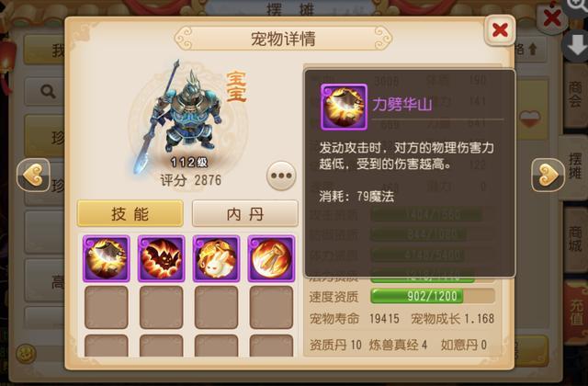
Task: Click the red 充值 recharge button
Action: tap(576, 312)
